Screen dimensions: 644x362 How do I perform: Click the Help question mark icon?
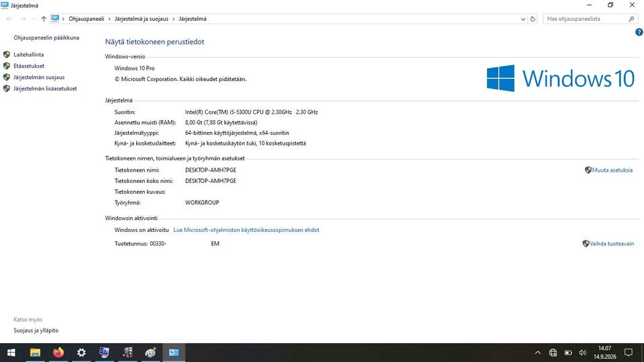639,32
